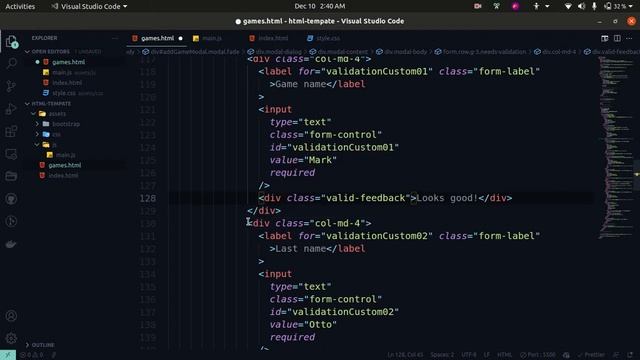Switch to the index.html editor tab
The image size is (640, 360).
click(x=273, y=38)
